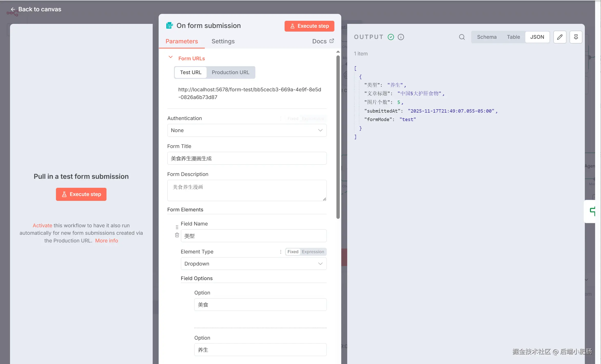Collapse the Form URLs section
This screenshot has height=364, width=601.
(170, 57)
